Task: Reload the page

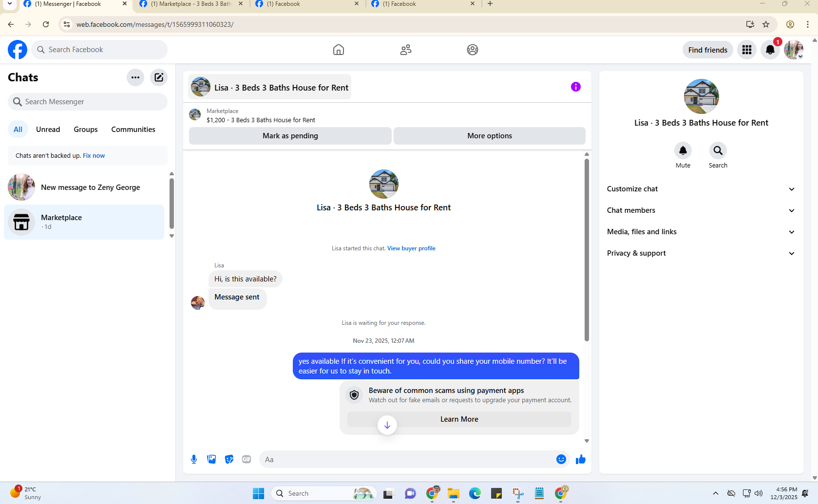Action: pos(46,24)
